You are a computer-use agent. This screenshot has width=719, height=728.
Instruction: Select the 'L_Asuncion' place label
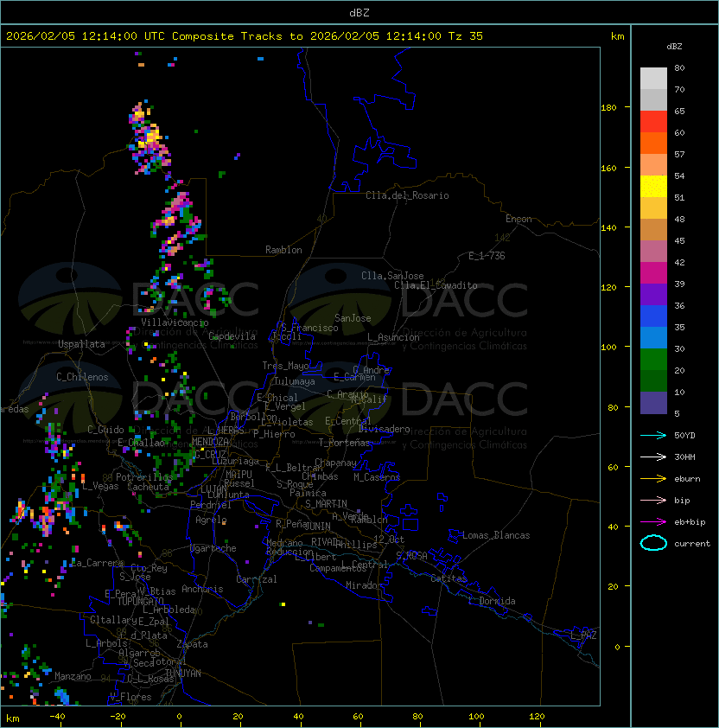393,337
